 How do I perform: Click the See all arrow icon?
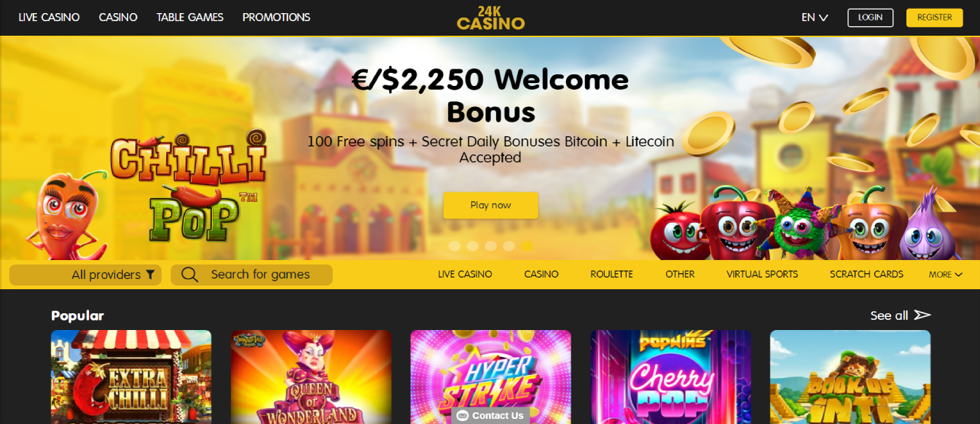922,315
